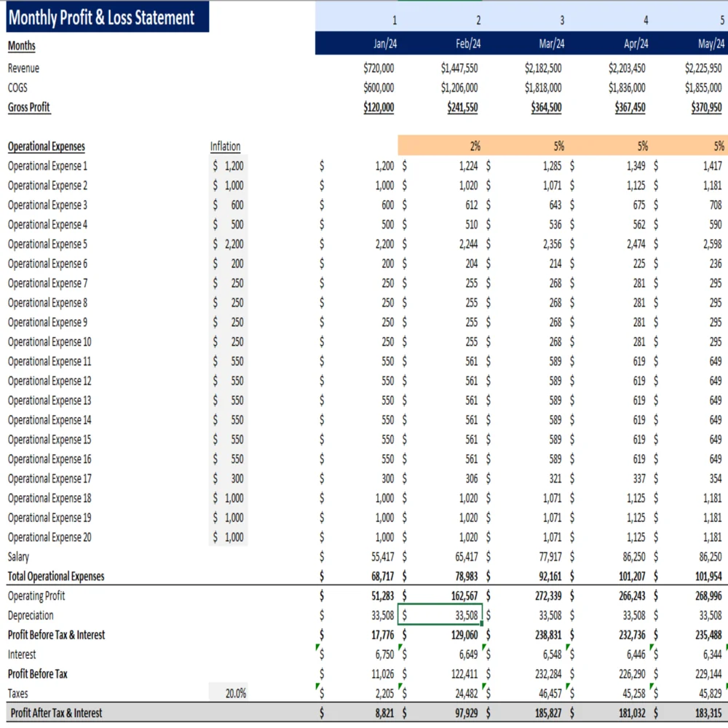This screenshot has width=728, height=728.
Task: Click Operational Expense 5 base input $2,200
Action: click(229, 245)
